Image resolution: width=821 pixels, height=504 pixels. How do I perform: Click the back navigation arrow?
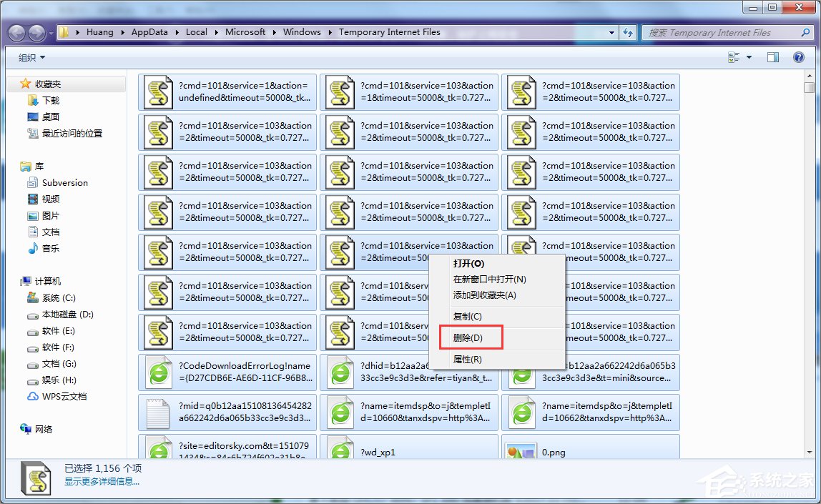point(16,32)
